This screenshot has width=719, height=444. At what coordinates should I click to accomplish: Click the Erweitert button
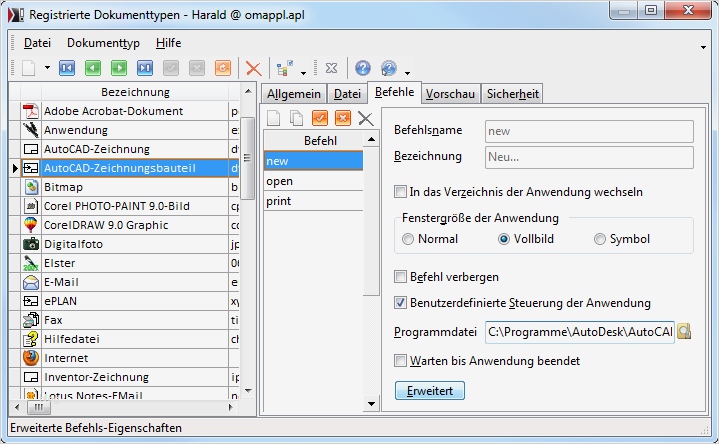(x=430, y=391)
